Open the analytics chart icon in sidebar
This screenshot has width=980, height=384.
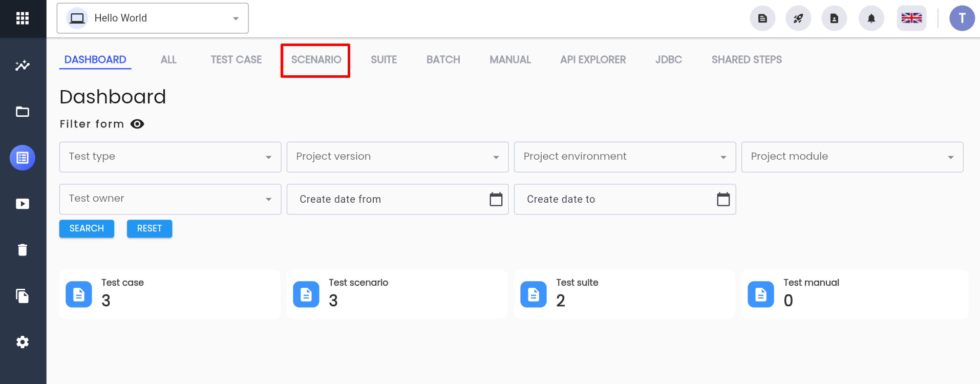(x=23, y=66)
